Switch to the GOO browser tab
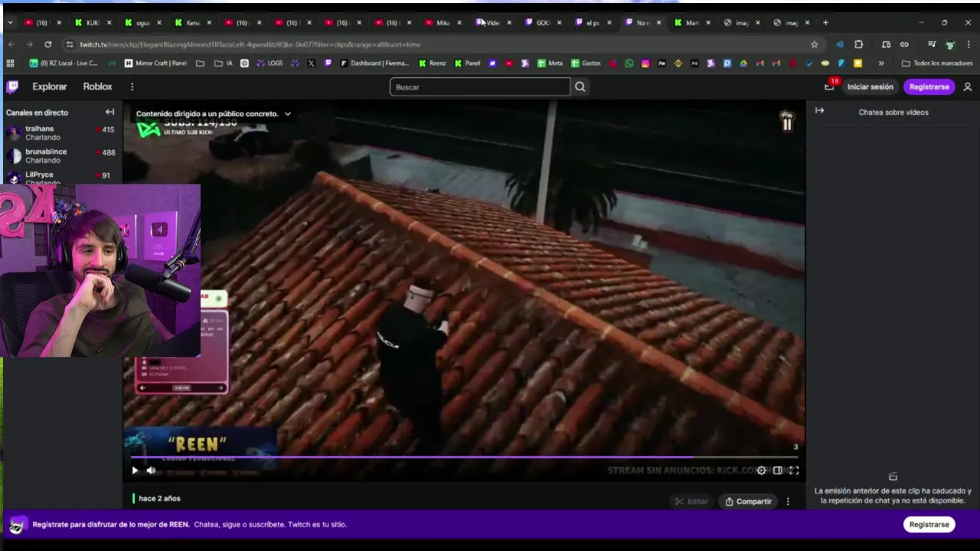This screenshot has width=980, height=551. point(543,22)
